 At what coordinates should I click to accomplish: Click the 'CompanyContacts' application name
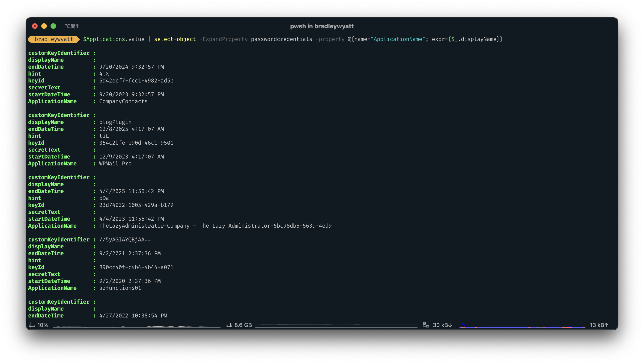123,101
